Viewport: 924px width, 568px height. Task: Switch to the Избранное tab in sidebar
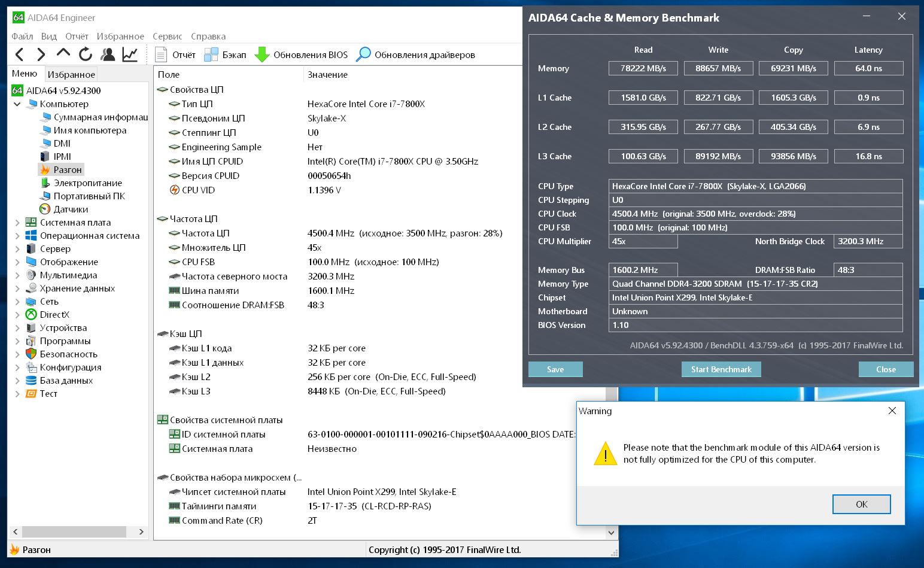click(x=71, y=74)
